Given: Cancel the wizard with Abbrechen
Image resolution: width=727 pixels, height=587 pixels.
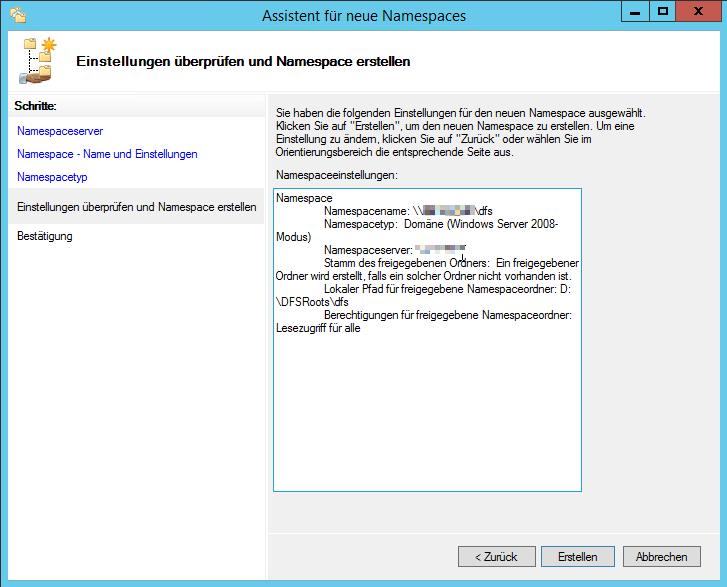Looking at the screenshot, I should click(661, 557).
